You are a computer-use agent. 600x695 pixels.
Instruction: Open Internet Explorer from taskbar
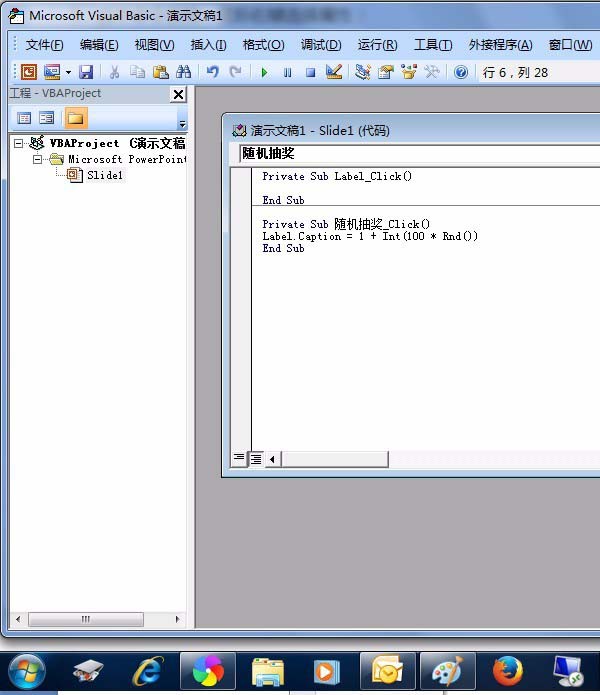147,672
